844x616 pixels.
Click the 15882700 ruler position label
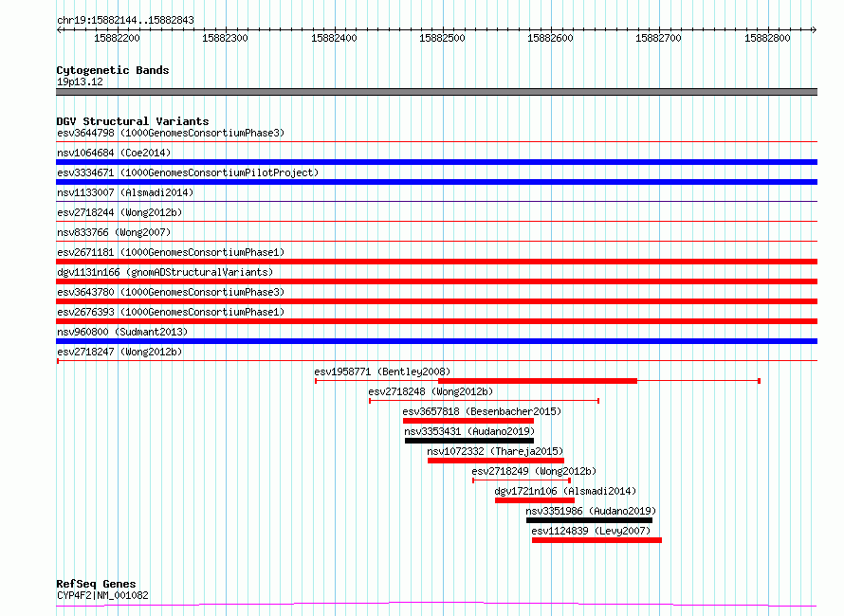[658, 38]
